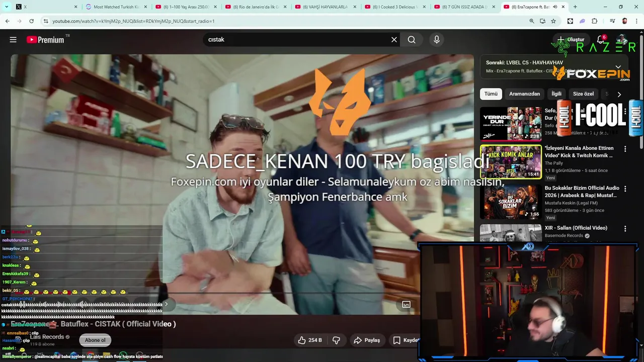Open Kick Komik Anlar video thumbnail
644x362 pixels.
click(x=511, y=162)
